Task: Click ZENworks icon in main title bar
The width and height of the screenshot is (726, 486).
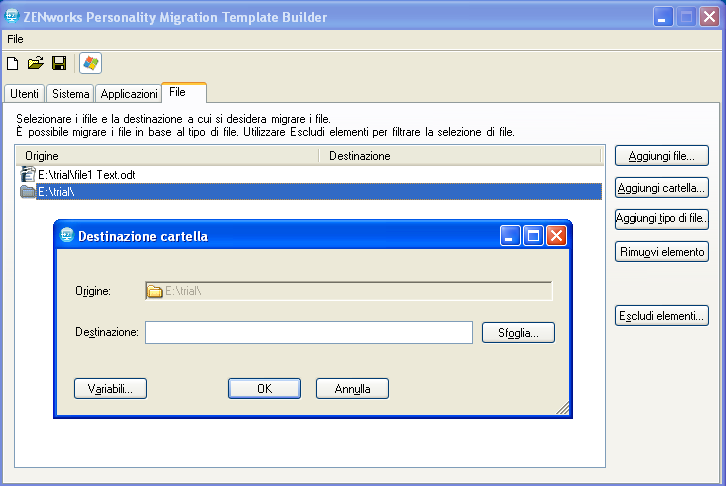Action: [12, 17]
